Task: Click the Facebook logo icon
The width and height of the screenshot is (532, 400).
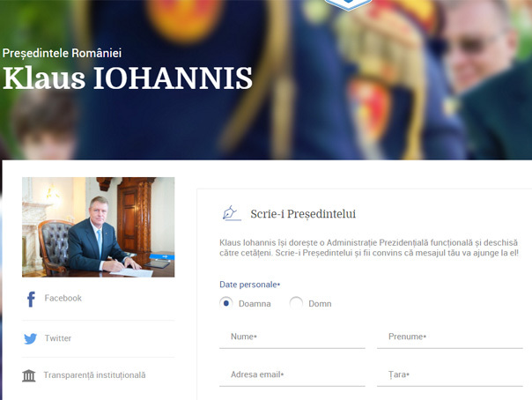Action: click(x=31, y=299)
